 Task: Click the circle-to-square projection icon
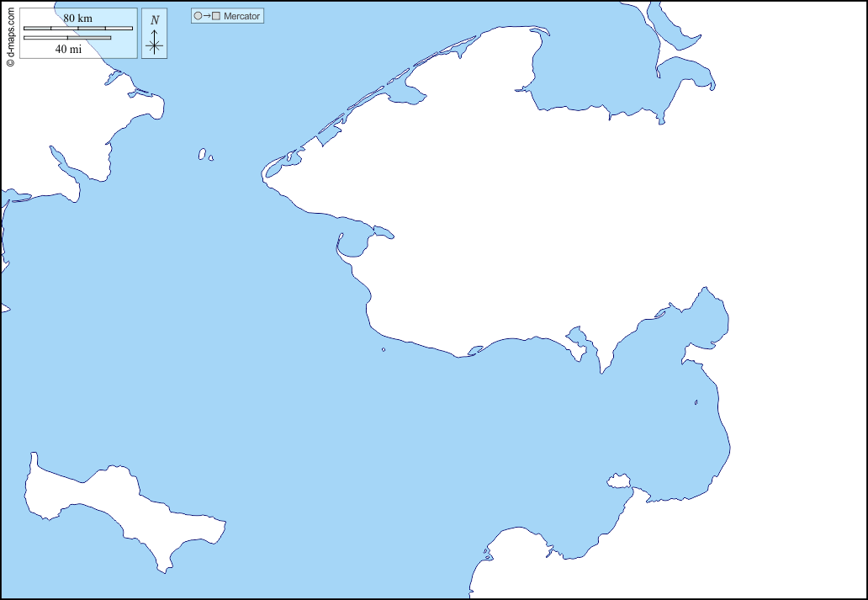point(207,16)
